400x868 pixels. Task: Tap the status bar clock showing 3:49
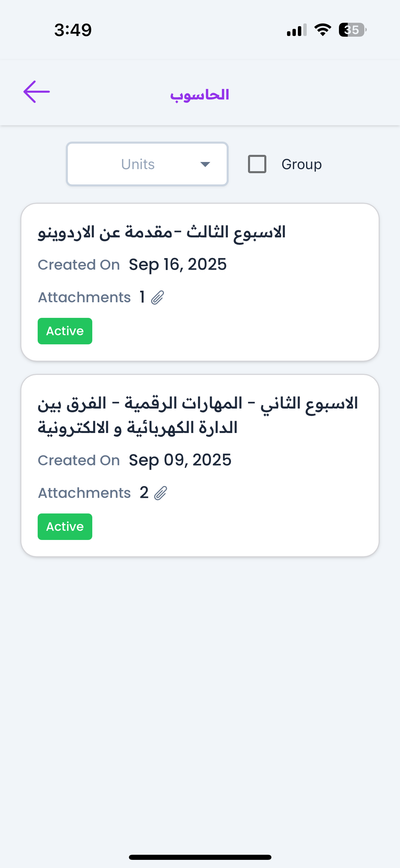pos(73,30)
